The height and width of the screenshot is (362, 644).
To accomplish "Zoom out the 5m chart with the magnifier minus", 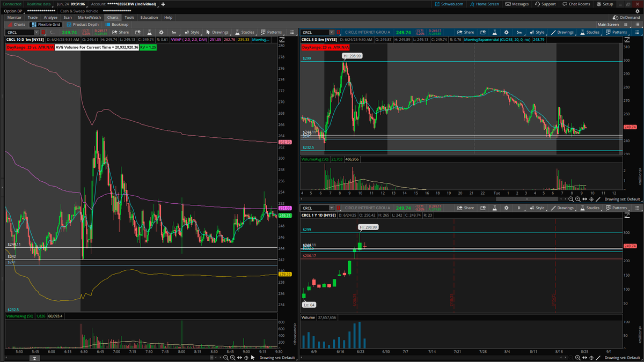I will 571,199.
